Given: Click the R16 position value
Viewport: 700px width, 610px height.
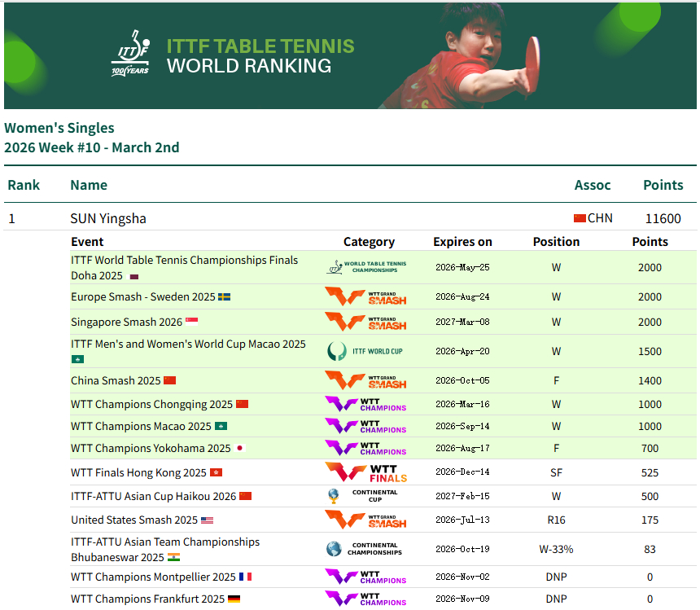Looking at the screenshot, I should click(x=556, y=520).
